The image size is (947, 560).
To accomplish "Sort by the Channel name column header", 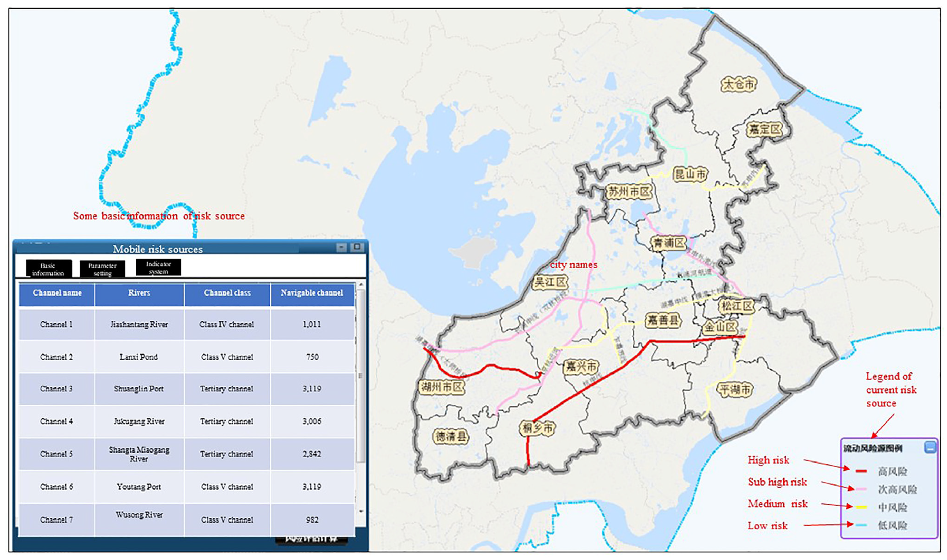I will pyautogui.click(x=57, y=293).
